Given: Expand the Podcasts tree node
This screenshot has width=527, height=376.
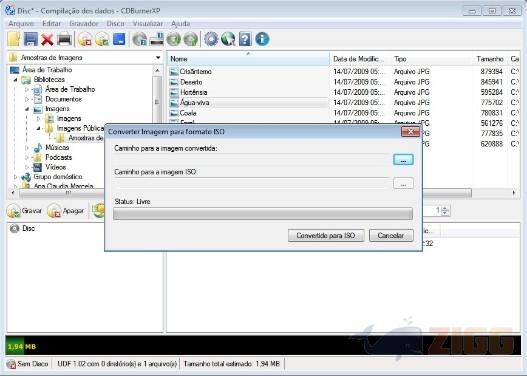Looking at the screenshot, I should (x=27, y=158).
